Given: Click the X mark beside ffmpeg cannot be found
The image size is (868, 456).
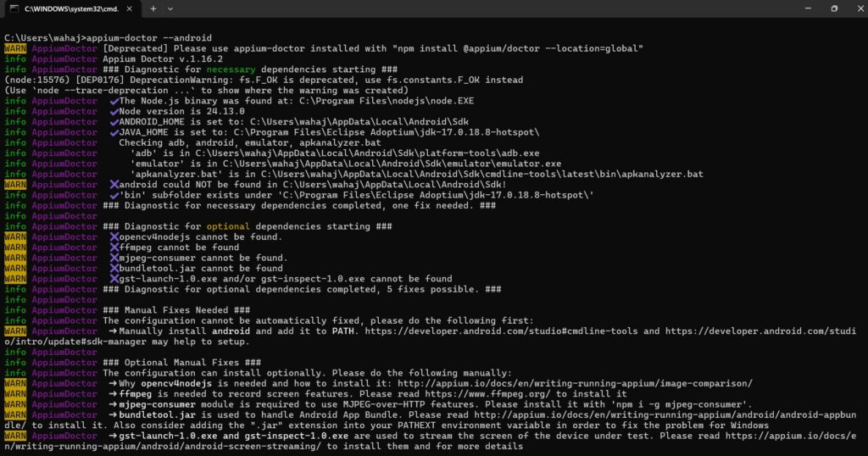Looking at the screenshot, I should click(x=114, y=247).
